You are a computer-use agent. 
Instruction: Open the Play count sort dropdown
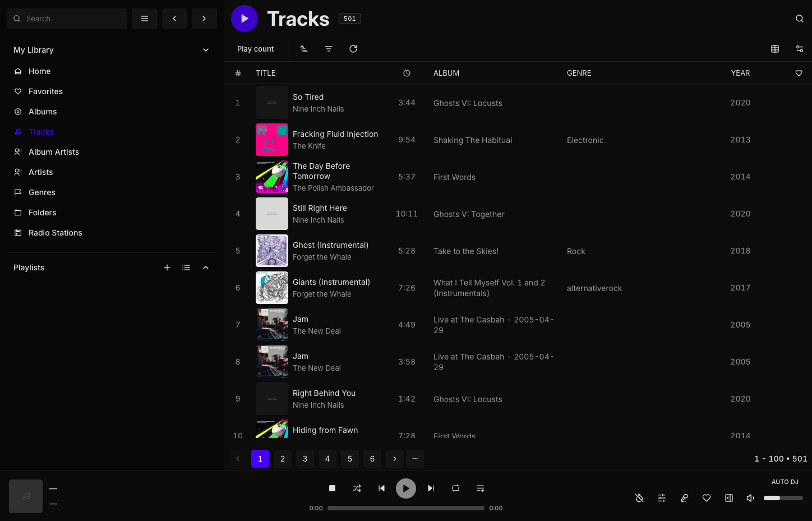256,49
